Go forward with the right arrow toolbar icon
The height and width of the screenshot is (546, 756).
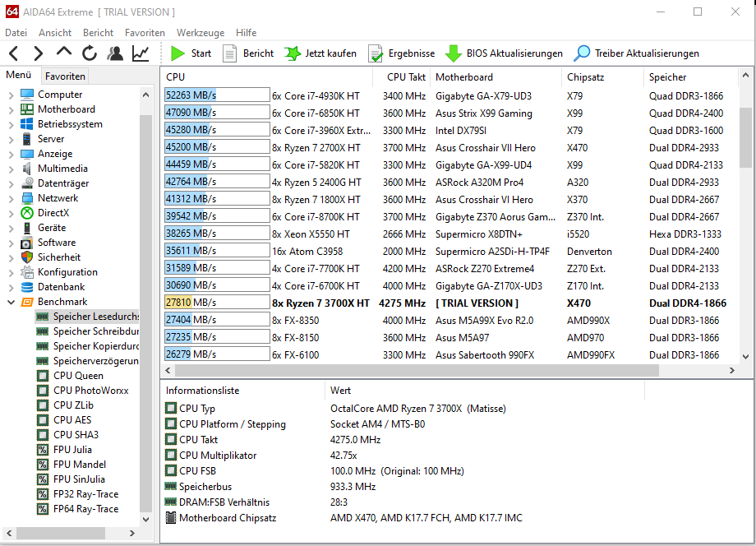39,53
